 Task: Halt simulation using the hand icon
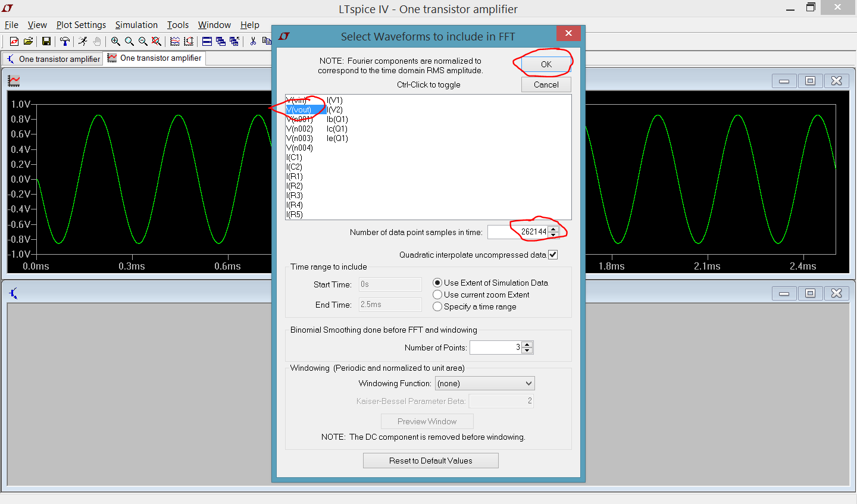(x=96, y=41)
